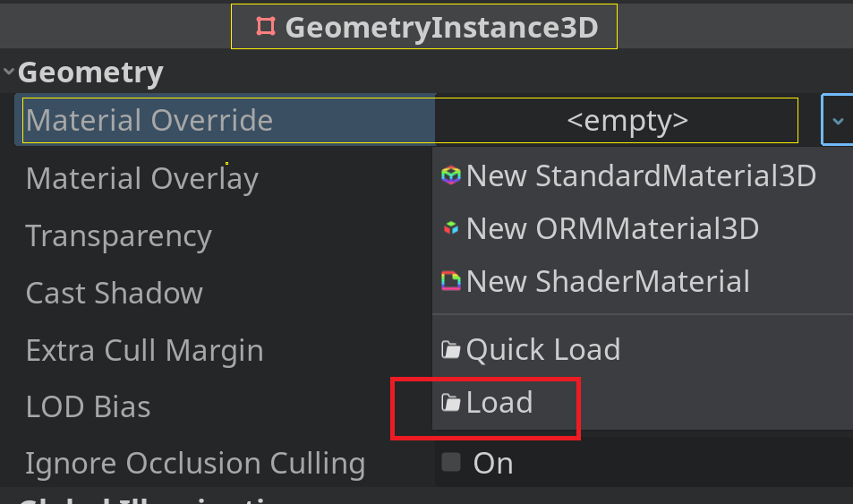Click the GeometryInstance3D header label
This screenshot has width=853, height=504.
[x=440, y=27]
